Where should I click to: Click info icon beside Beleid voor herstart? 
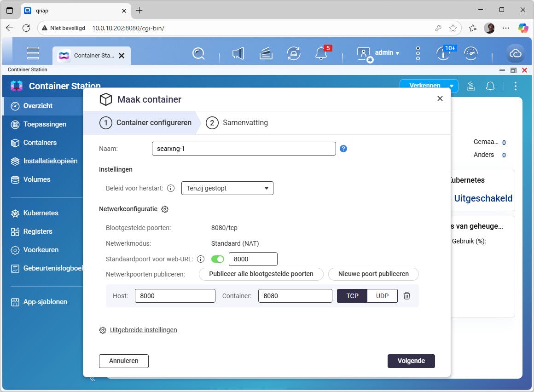(x=171, y=188)
